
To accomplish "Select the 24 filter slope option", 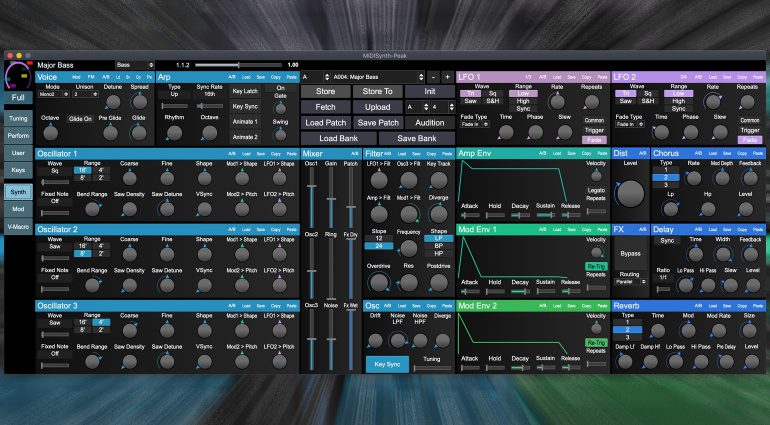I will click(x=379, y=245).
